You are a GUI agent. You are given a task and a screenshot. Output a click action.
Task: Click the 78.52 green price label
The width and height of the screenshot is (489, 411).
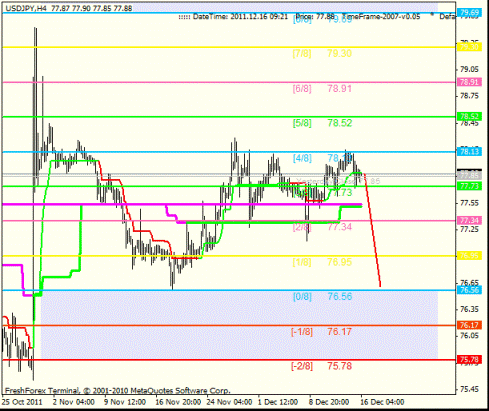pyautogui.click(x=469, y=117)
